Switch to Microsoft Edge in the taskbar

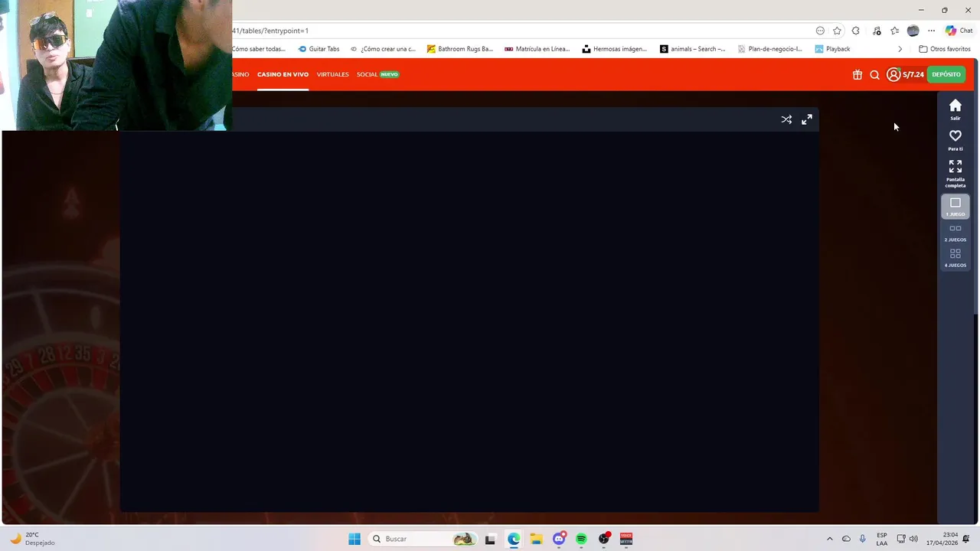click(514, 539)
